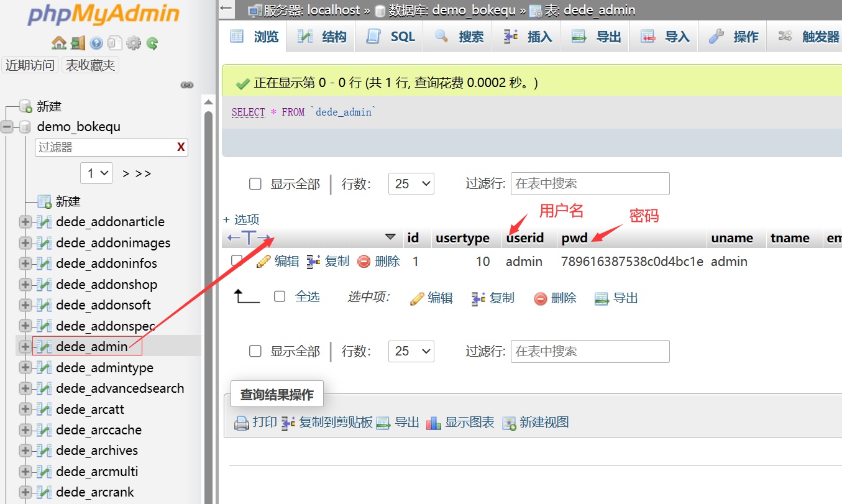
Task: Open the 搜索 tab
Action: [459, 37]
